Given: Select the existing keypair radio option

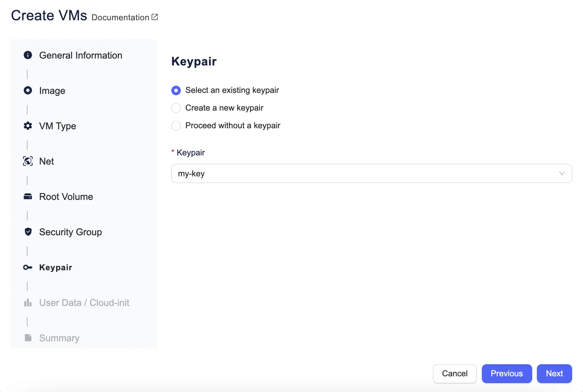Looking at the screenshot, I should pos(176,90).
